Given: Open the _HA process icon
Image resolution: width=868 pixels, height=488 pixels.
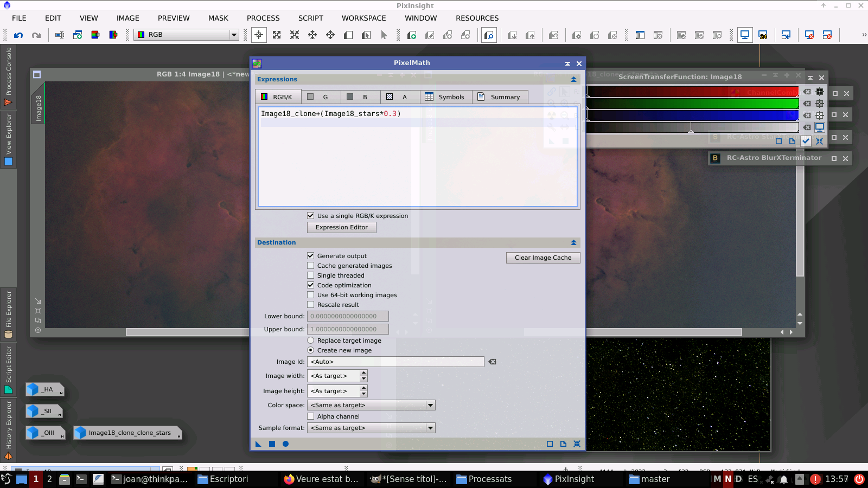Looking at the screenshot, I should [44, 389].
